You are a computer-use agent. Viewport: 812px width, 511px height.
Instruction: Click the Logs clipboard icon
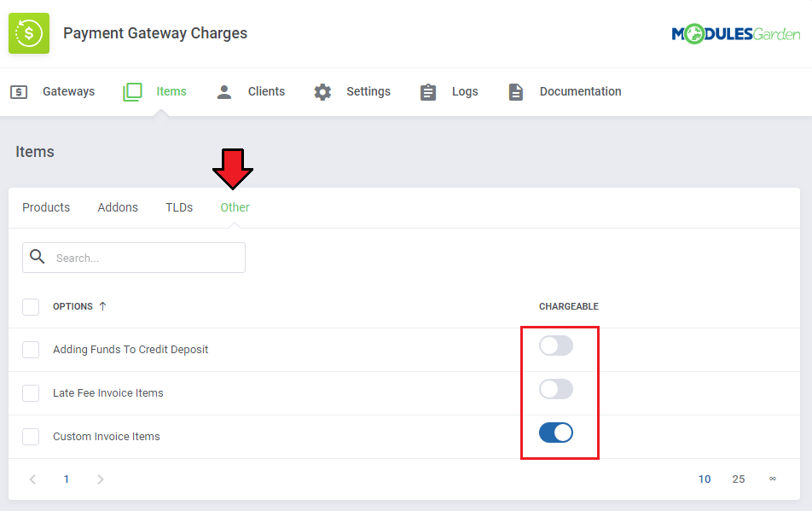pos(428,91)
